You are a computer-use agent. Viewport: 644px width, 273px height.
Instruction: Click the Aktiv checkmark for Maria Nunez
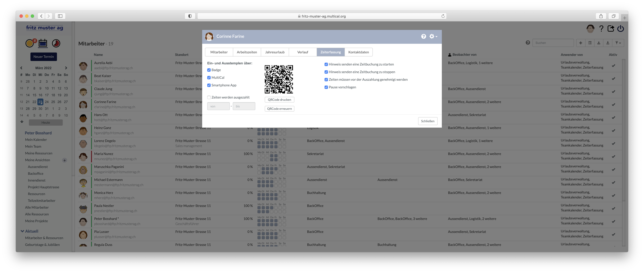613,157
